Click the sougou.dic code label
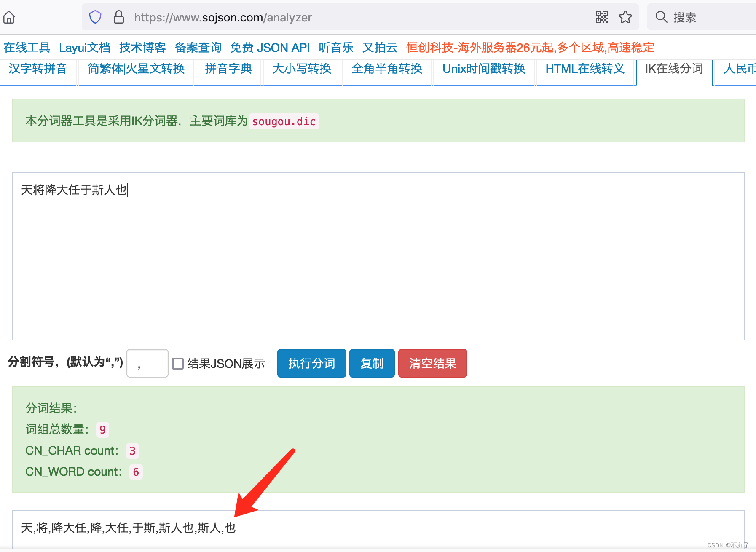This screenshot has width=756, height=552. 284,121
